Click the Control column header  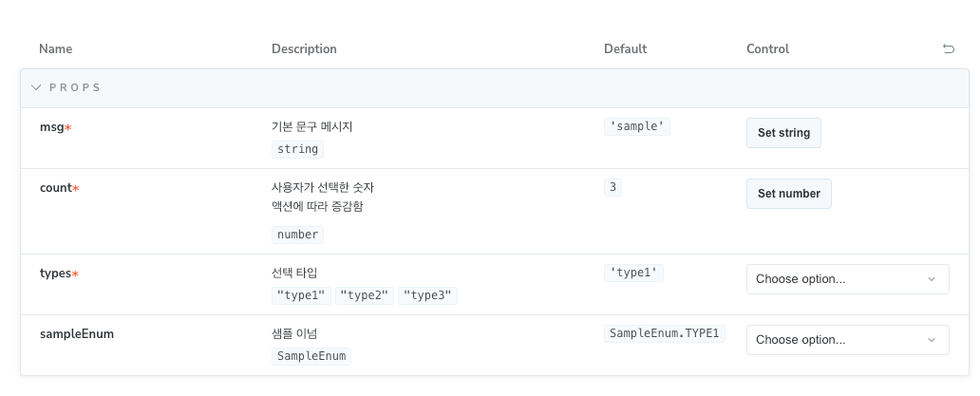[x=767, y=48]
